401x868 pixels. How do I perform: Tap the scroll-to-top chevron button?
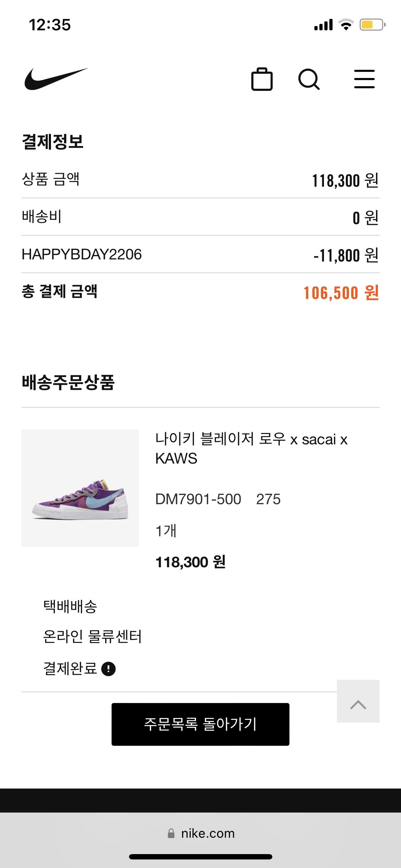358,701
